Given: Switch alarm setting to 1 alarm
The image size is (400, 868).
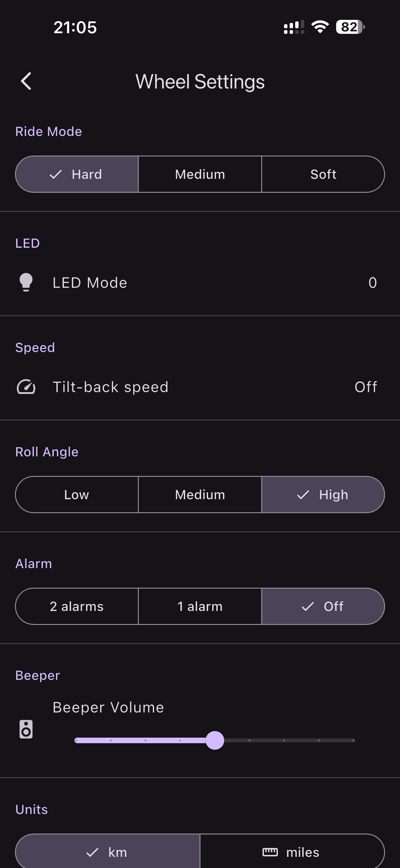Looking at the screenshot, I should coord(200,606).
